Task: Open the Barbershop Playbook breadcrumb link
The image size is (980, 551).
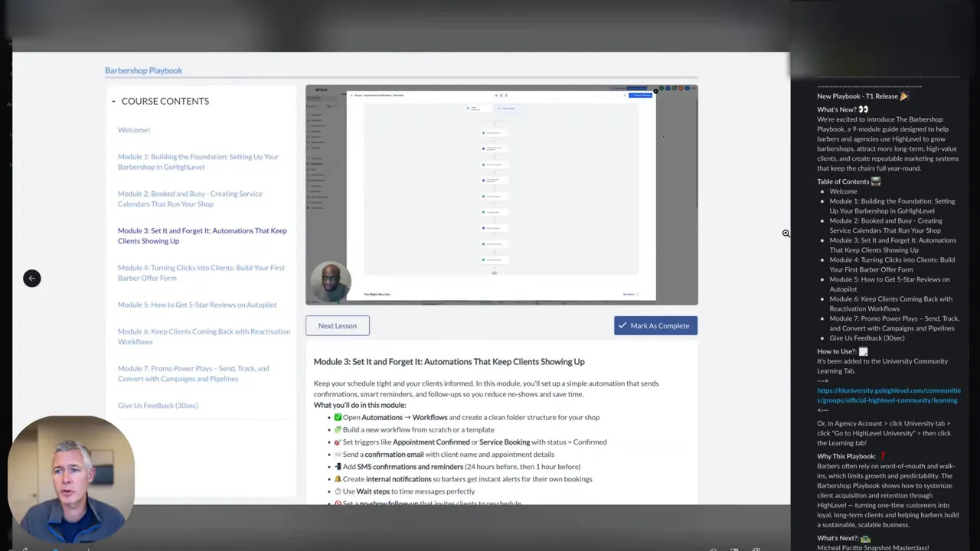Action: (x=143, y=70)
